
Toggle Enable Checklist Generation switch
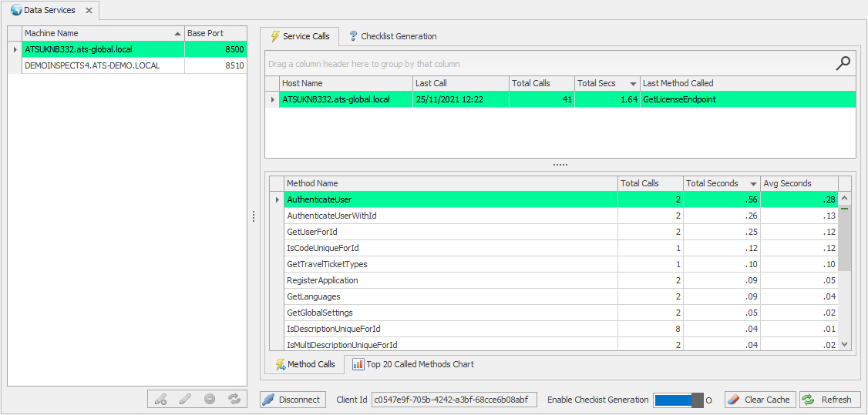pos(678,400)
